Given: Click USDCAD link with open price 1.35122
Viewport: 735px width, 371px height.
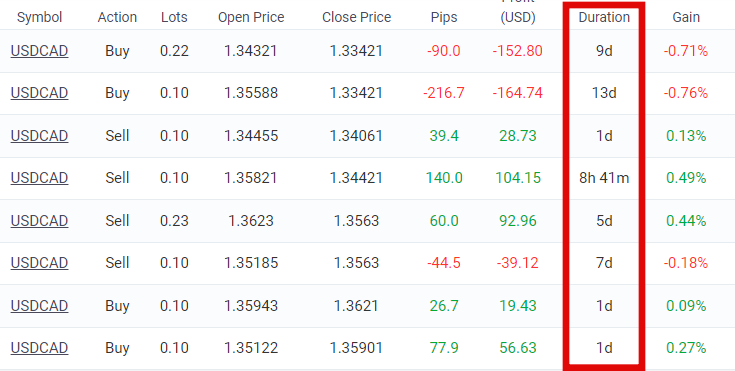Looking at the screenshot, I should coord(39,348).
